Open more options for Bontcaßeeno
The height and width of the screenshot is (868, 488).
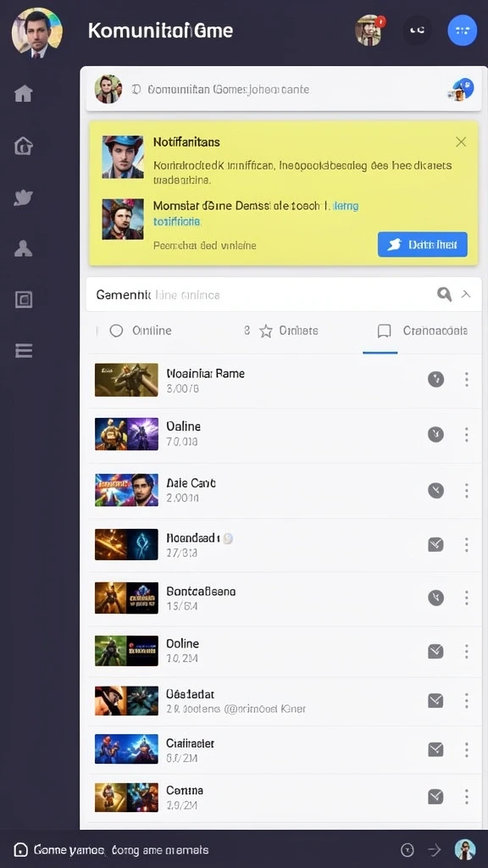(x=467, y=598)
